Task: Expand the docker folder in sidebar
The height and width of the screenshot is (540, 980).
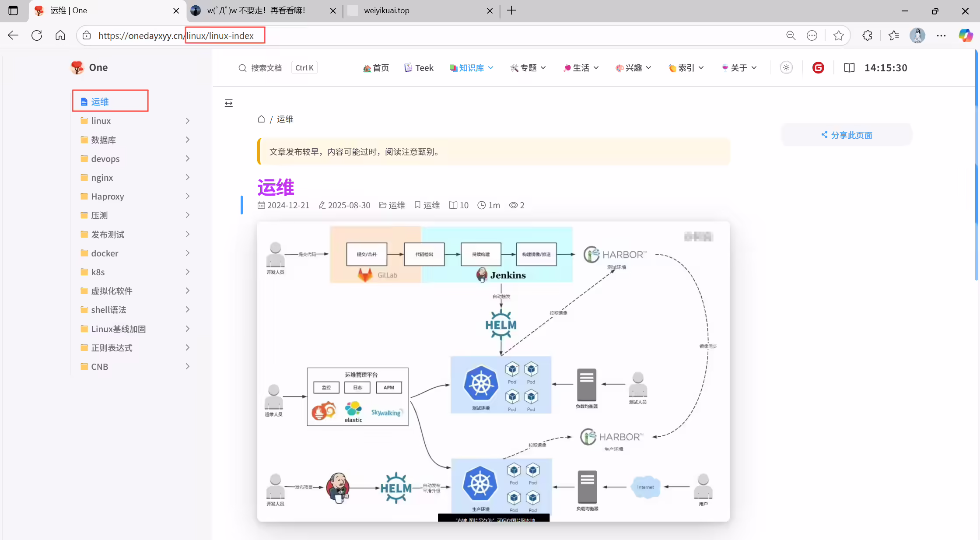Action: coord(136,253)
